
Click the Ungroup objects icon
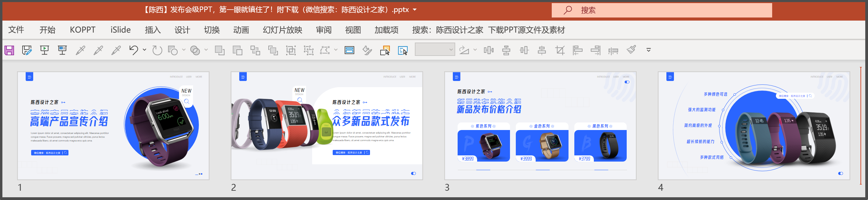tap(309, 50)
